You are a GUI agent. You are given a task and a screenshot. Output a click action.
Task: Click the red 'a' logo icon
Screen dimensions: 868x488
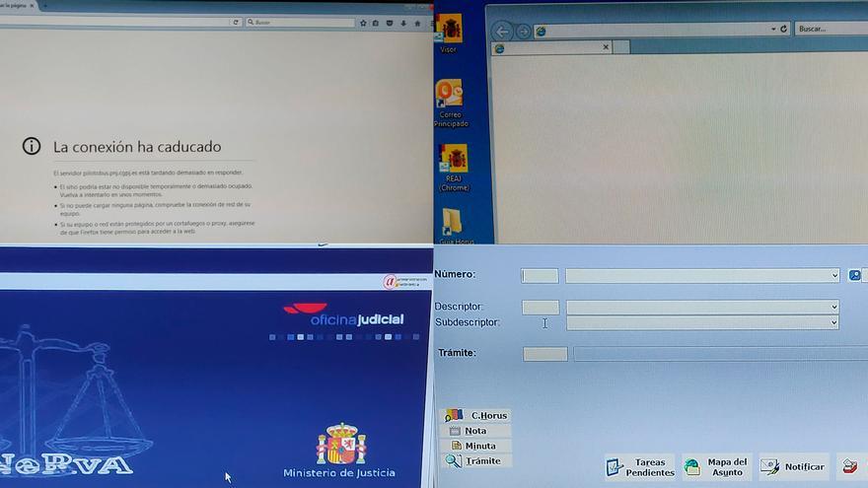pos(391,282)
